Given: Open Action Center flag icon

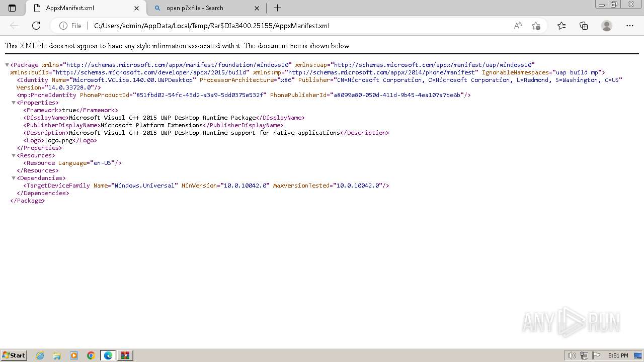Looking at the screenshot, I should [x=596, y=355].
